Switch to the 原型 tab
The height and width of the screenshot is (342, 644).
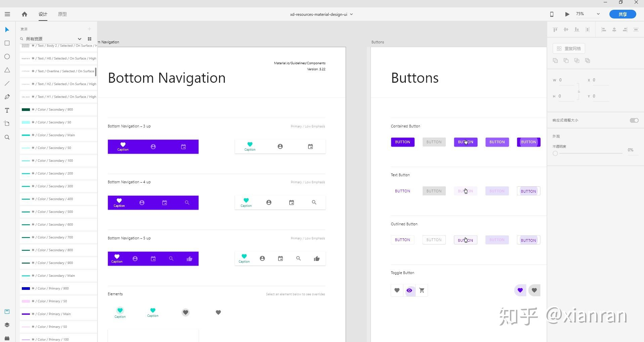click(x=62, y=14)
